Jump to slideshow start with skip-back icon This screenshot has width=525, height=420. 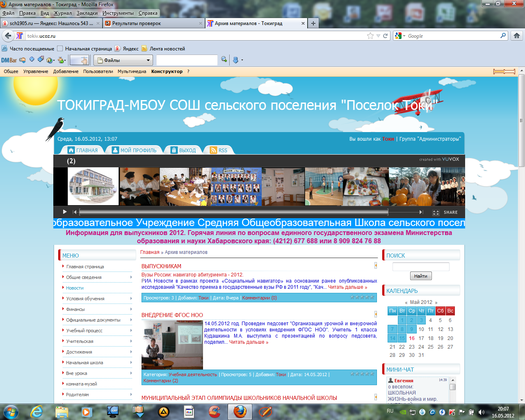coord(74,212)
